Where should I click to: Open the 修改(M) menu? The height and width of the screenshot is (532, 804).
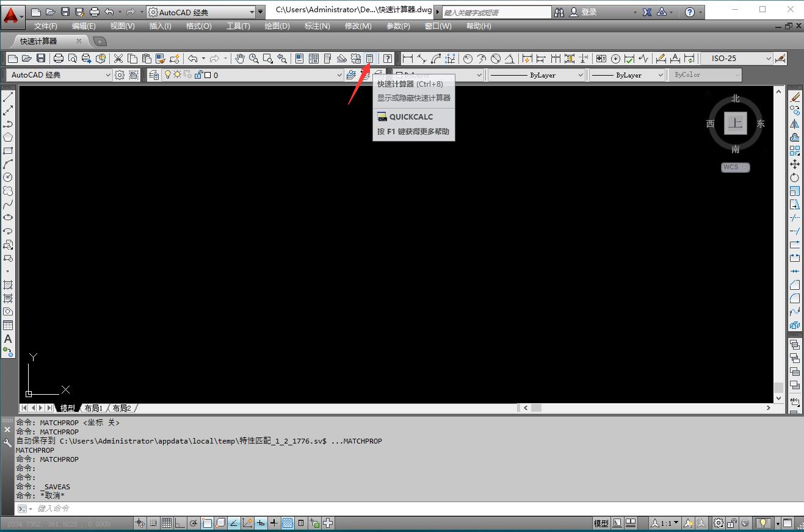(x=358, y=26)
